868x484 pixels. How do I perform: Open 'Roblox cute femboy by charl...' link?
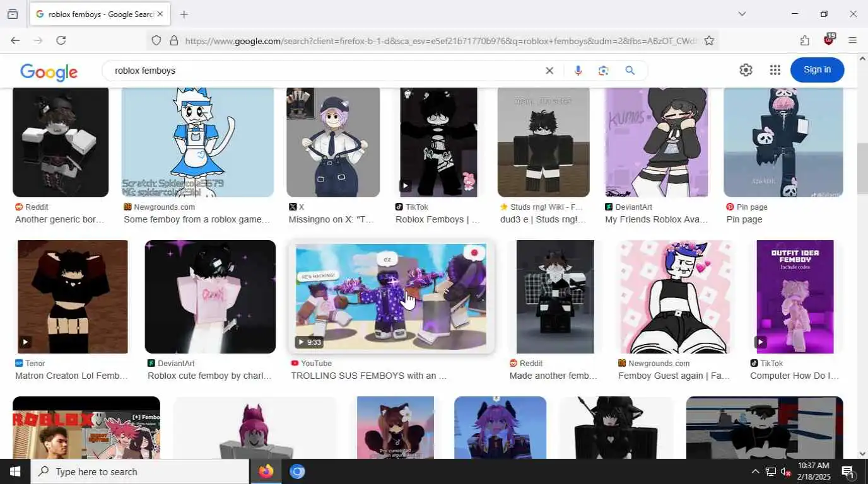pos(209,376)
